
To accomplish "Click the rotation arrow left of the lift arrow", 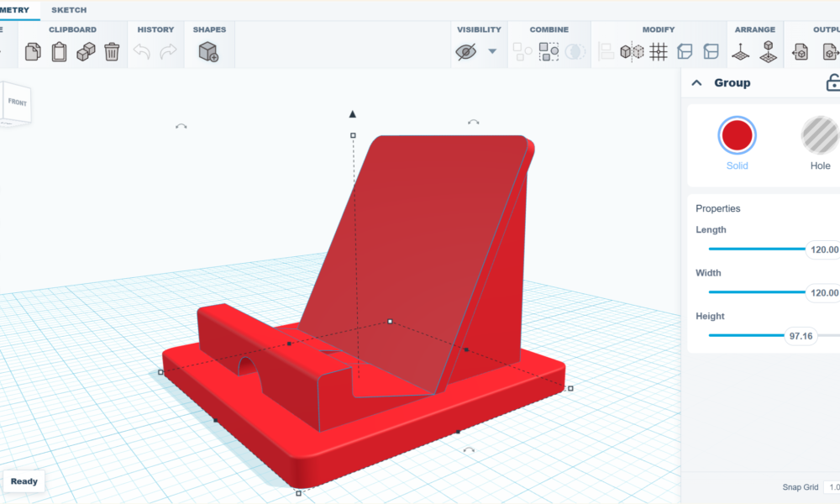I will coord(181,126).
